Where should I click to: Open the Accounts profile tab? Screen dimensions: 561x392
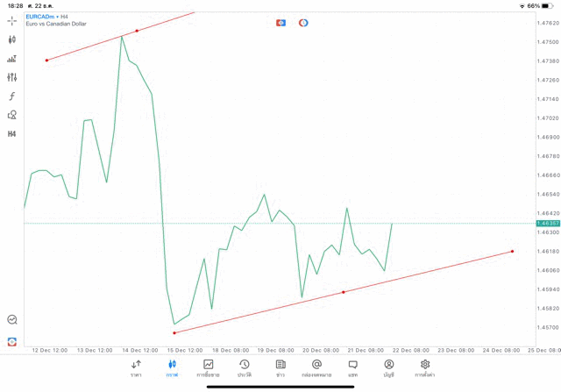[388, 367]
